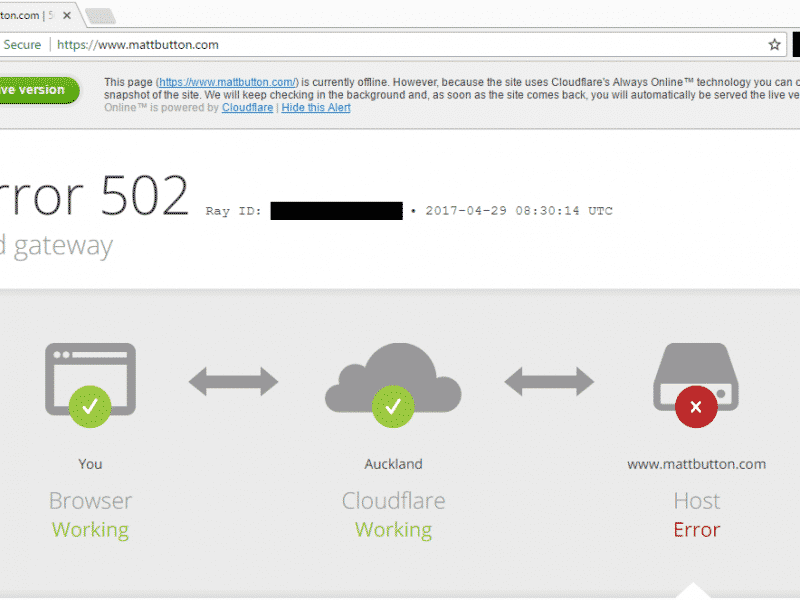Click the host server icon with red X
The image size is (800, 600).
pos(696,385)
